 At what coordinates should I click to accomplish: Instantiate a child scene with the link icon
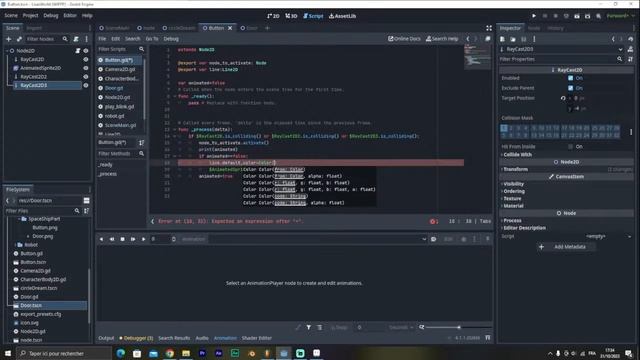click(19, 39)
